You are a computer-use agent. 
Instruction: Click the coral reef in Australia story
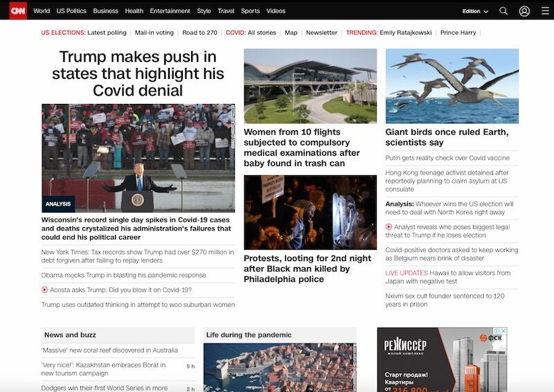click(109, 350)
